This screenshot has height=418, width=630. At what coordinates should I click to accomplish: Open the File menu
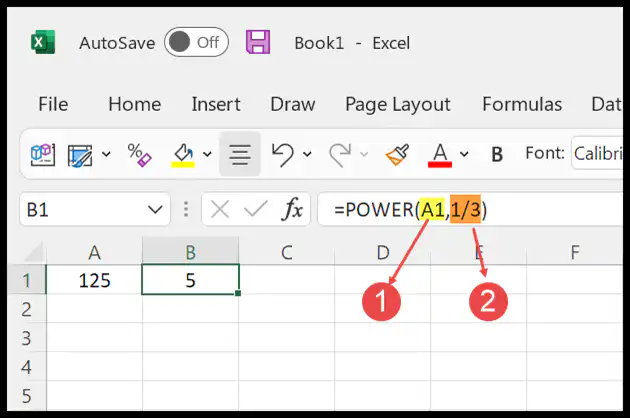pyautogui.click(x=53, y=104)
